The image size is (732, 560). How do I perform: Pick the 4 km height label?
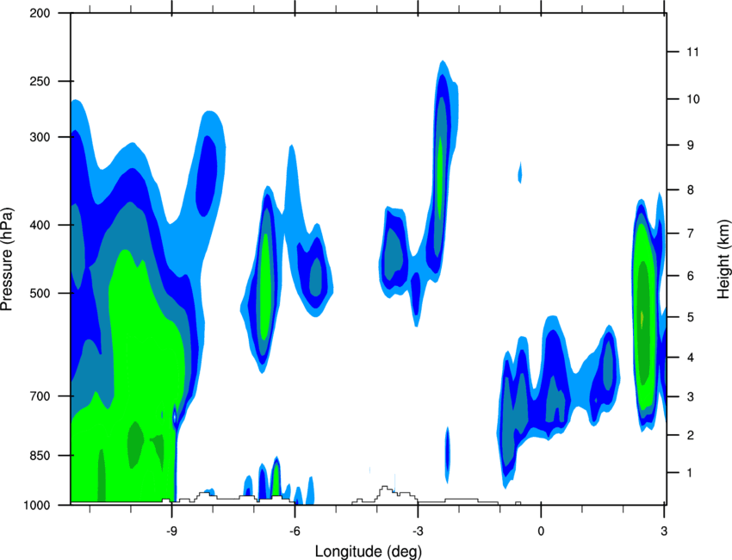690,358
